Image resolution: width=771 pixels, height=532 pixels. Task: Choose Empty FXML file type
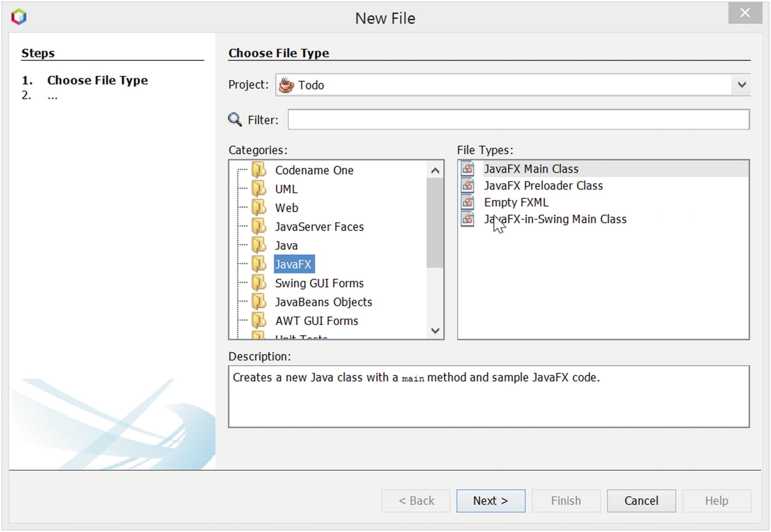pyautogui.click(x=516, y=202)
